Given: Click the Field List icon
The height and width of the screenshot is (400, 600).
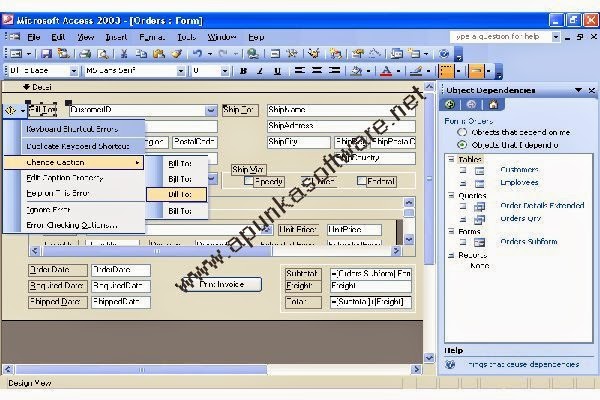Looking at the screenshot, I should tap(275, 54).
